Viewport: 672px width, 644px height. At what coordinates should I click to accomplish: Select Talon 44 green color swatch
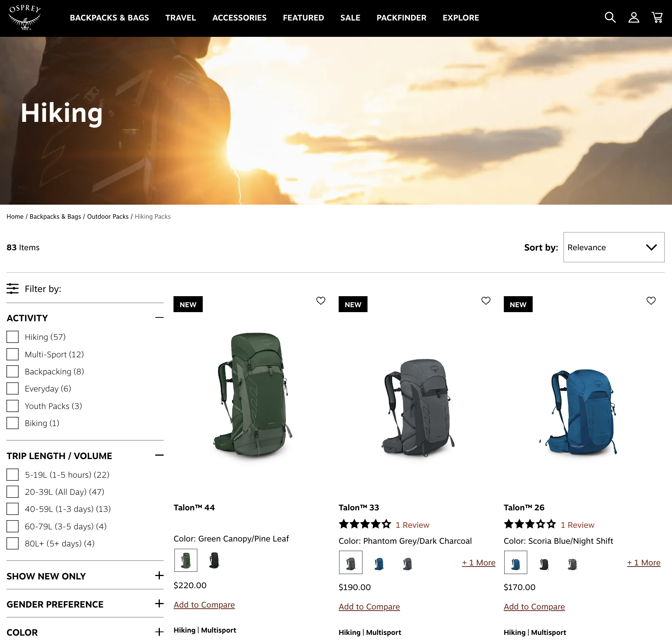186,560
